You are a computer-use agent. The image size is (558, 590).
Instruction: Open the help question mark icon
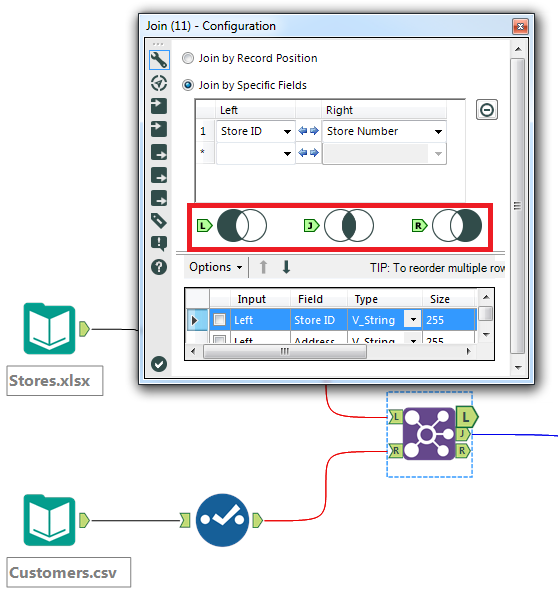(159, 267)
